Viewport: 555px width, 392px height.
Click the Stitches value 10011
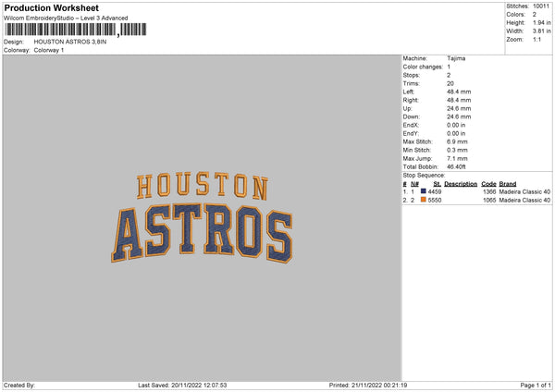point(541,6)
